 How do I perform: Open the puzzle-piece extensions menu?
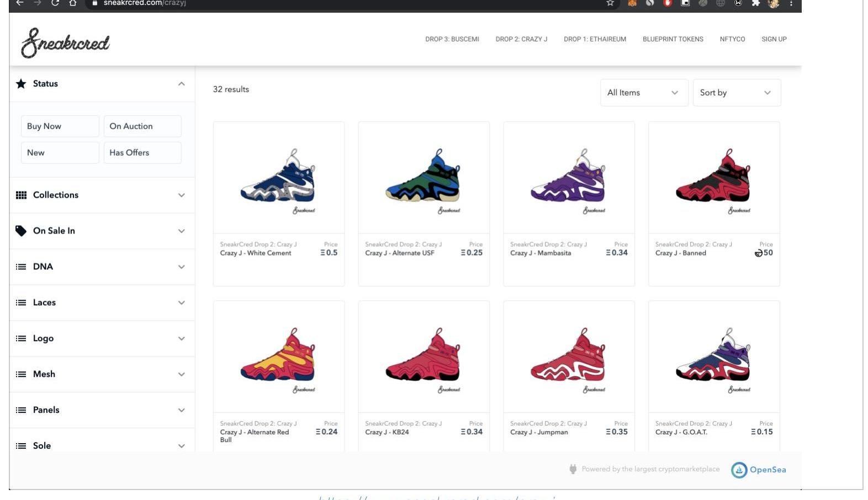[756, 3]
